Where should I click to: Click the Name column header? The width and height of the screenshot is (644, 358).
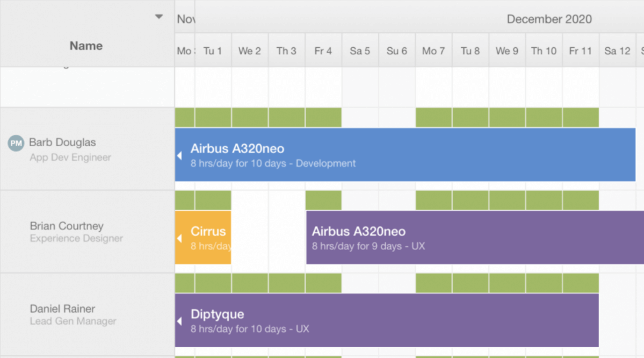click(86, 46)
